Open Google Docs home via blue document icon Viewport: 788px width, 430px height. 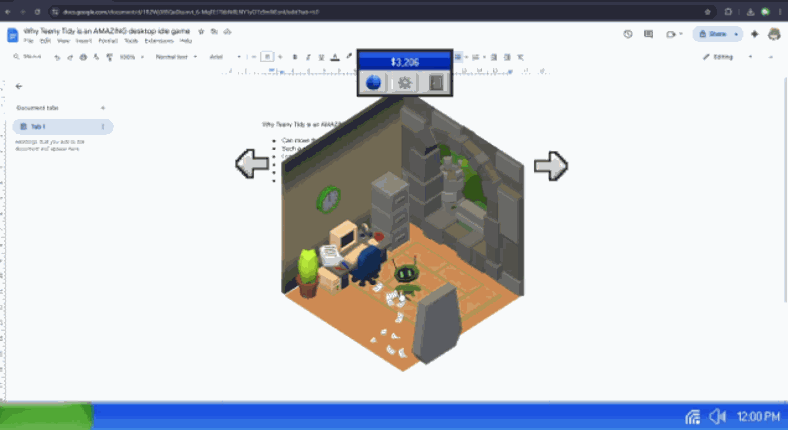(13, 35)
